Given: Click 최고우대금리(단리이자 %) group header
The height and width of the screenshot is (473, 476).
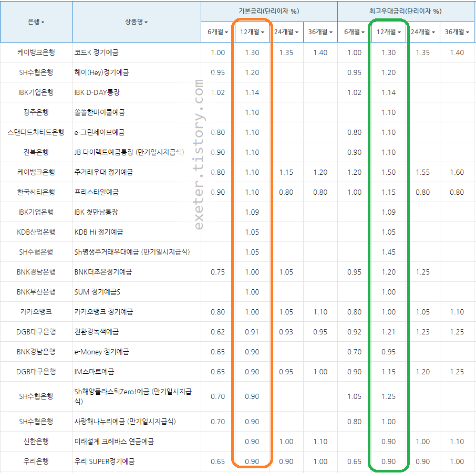Looking at the screenshot, I should pos(406,11).
